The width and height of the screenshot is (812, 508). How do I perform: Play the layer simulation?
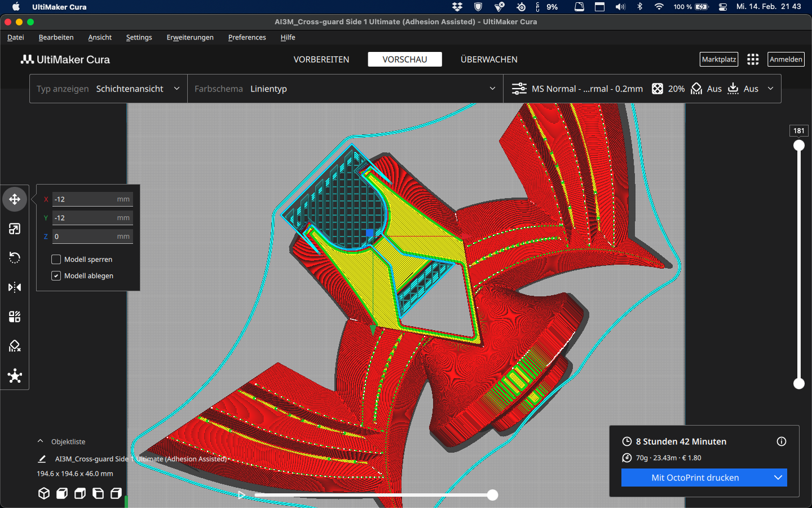point(241,495)
